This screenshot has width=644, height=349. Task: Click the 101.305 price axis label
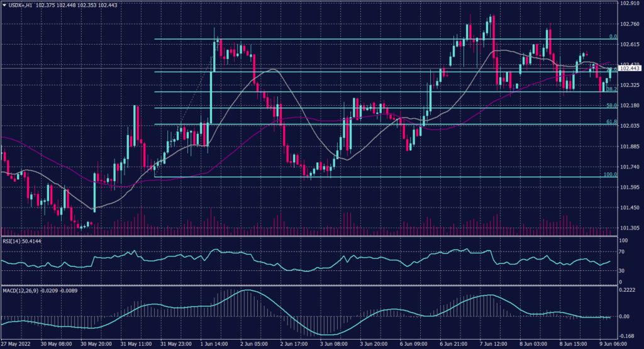(x=630, y=228)
